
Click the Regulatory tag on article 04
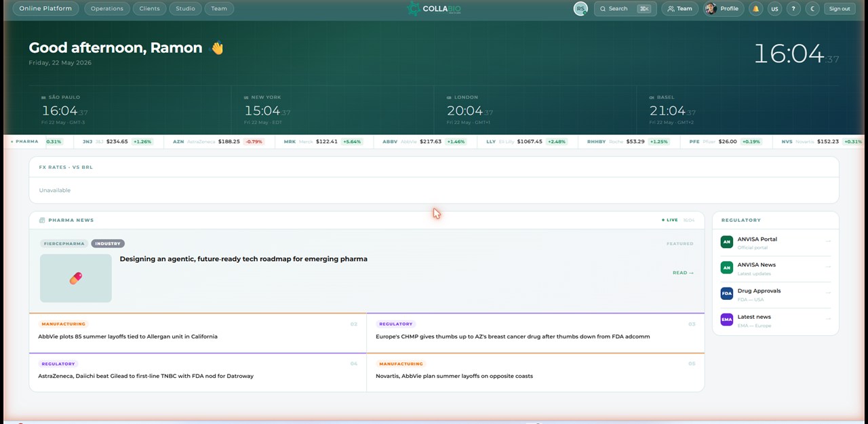coord(58,364)
